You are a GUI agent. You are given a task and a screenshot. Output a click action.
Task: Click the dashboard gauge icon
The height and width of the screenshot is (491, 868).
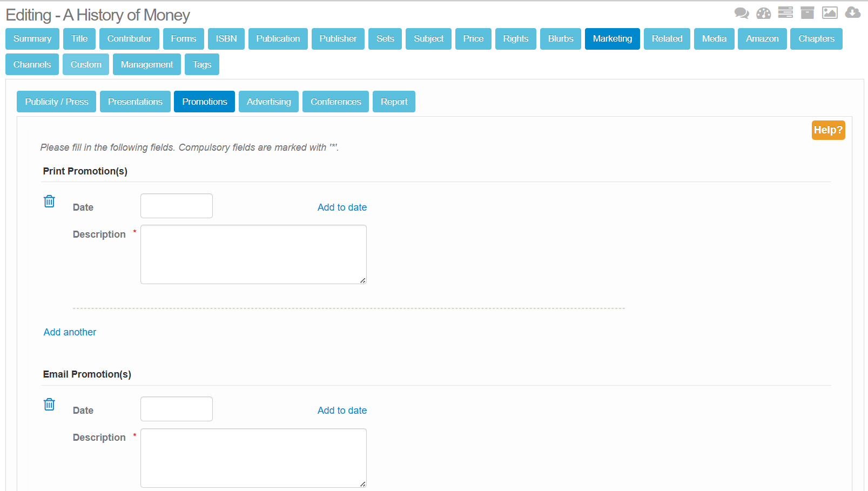pos(764,13)
